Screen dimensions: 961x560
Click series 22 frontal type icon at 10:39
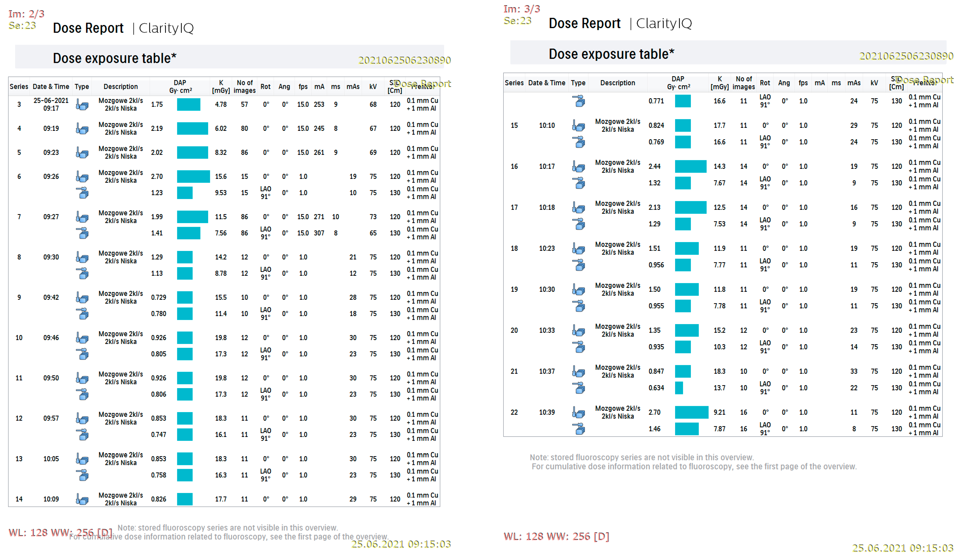pos(578,413)
